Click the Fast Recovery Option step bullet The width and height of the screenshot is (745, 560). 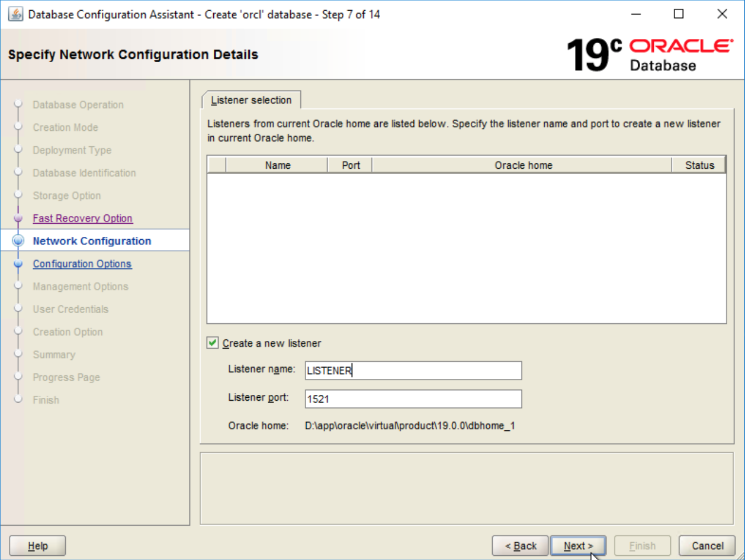click(18, 218)
